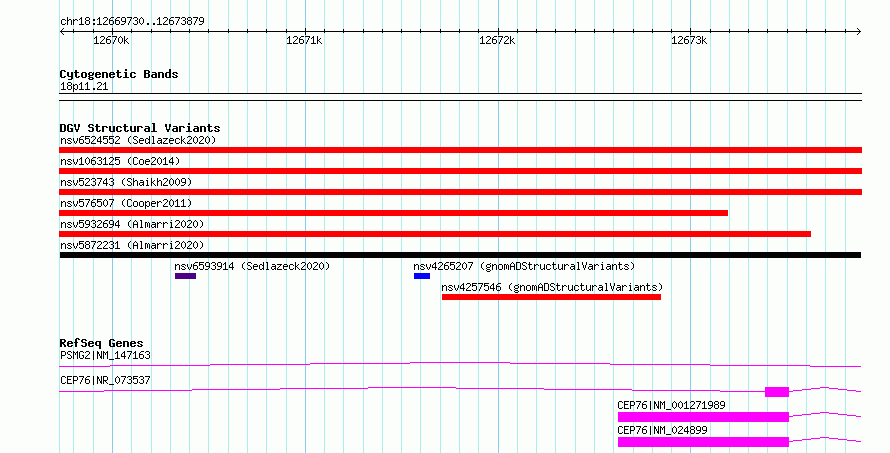Click the DGV Structural Variants track title

coord(140,128)
